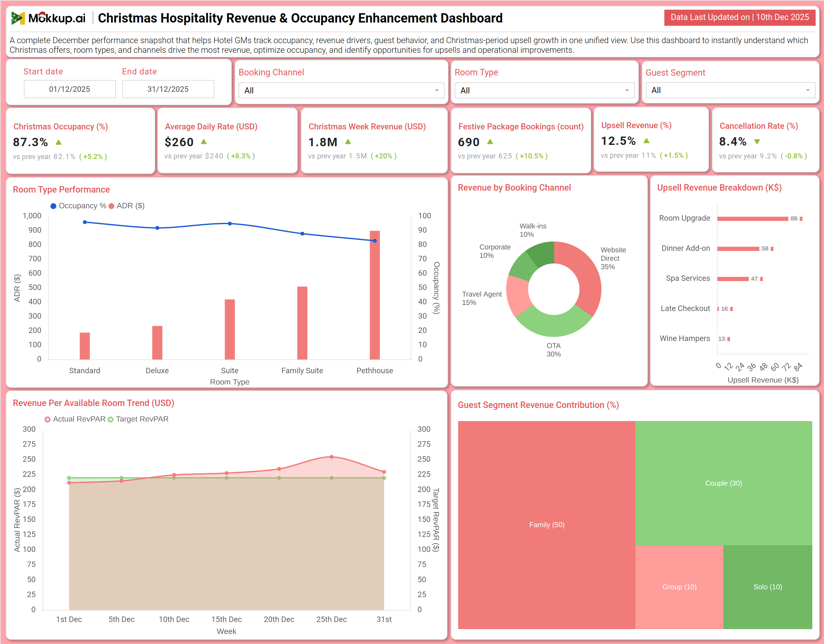Select the Suite ADR bar
The height and width of the screenshot is (644, 824).
point(230,329)
